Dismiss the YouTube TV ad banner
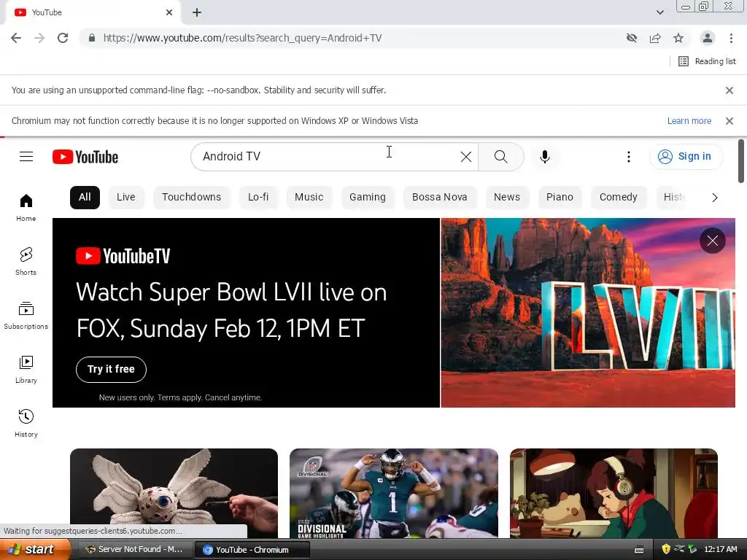 tap(712, 241)
